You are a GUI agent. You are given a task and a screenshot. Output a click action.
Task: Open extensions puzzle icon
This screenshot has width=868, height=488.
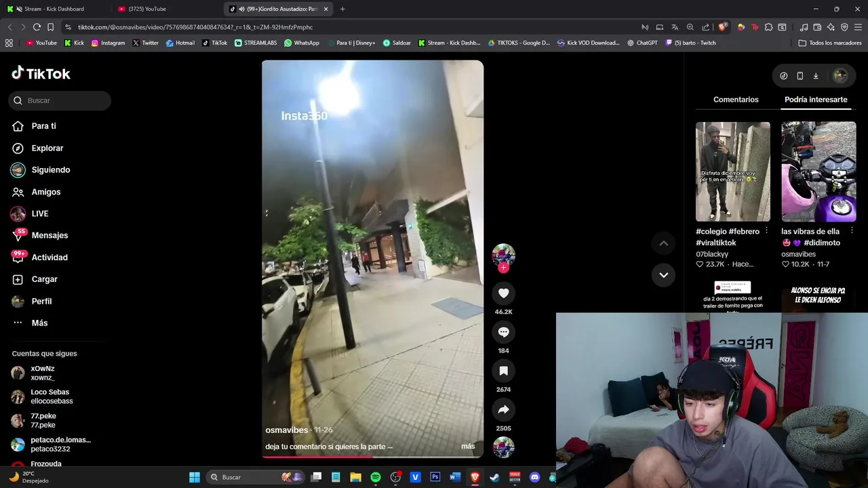pos(768,27)
